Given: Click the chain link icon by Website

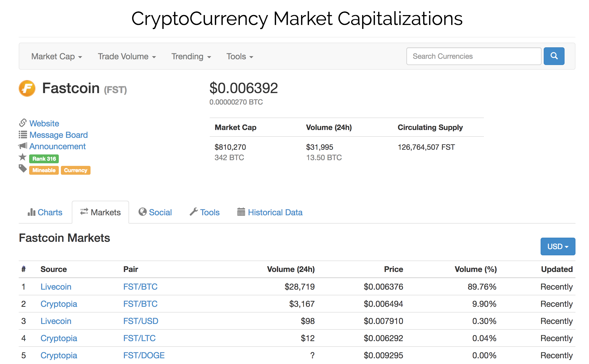Looking at the screenshot, I should pos(23,122).
